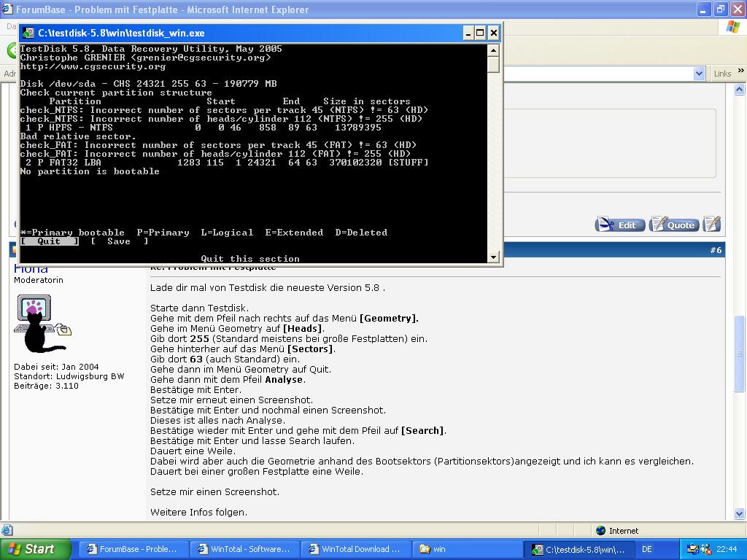Click the 'No partition is bootable' console line
The height and width of the screenshot is (560, 747).
90,171
